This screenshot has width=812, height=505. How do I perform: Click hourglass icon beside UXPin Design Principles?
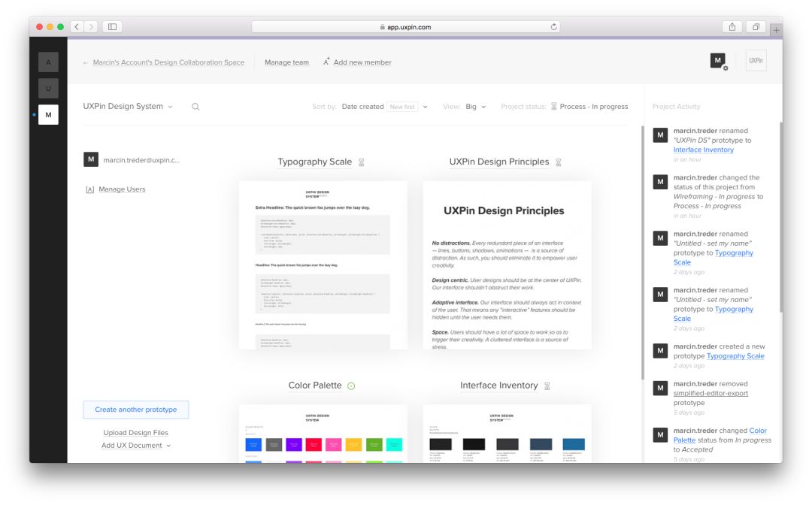point(558,162)
